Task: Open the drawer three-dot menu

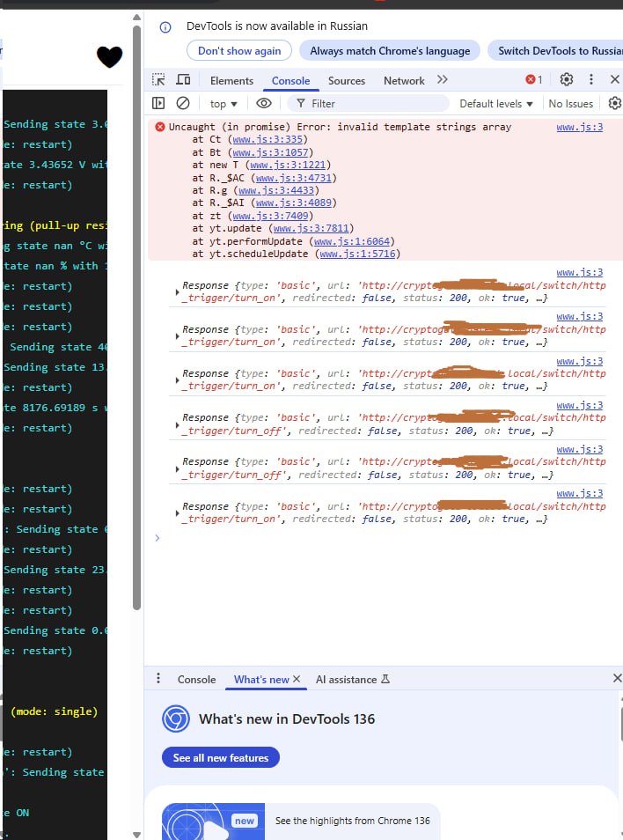Action: click(158, 678)
